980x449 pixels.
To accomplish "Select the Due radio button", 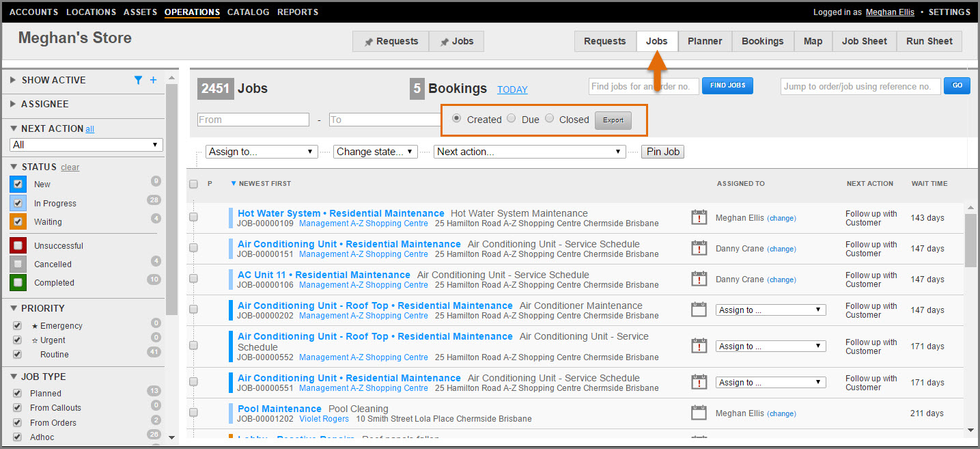I will 512,119.
